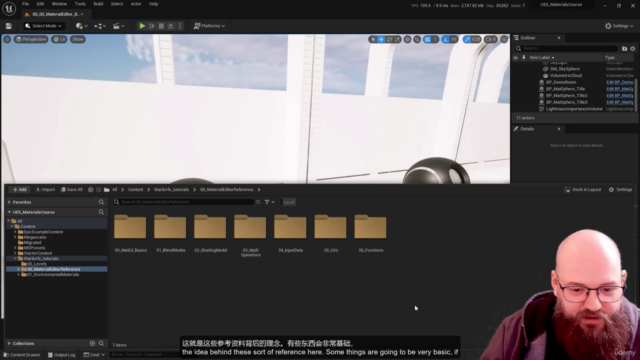Click the Outliner add folder icon
Image resolution: width=640 pixels, height=360 pixels.
(624, 49)
